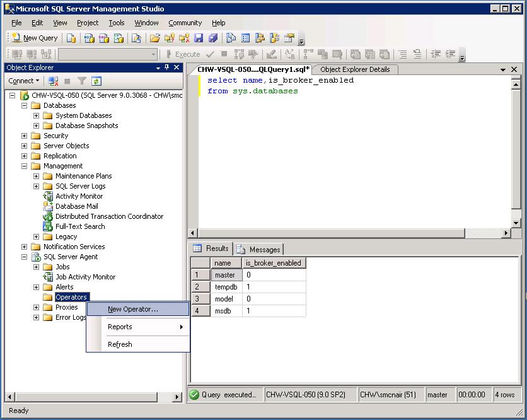Click Uncomment selected lines icon
Screen dimensions: 527x420
(417, 54)
